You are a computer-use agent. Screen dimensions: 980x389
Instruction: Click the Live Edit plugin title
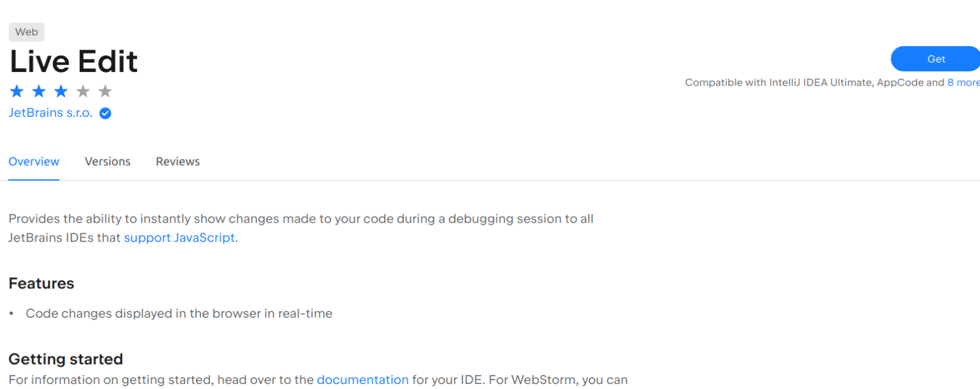[x=73, y=61]
